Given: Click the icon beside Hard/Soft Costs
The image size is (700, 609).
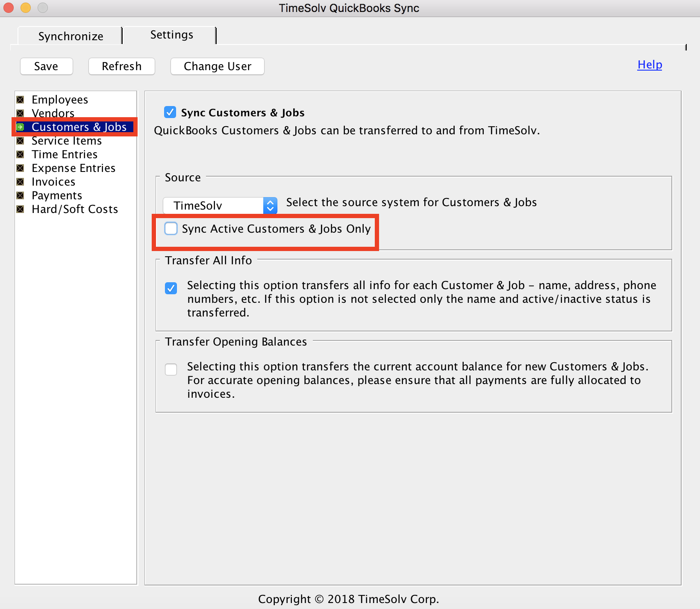Looking at the screenshot, I should [20, 209].
